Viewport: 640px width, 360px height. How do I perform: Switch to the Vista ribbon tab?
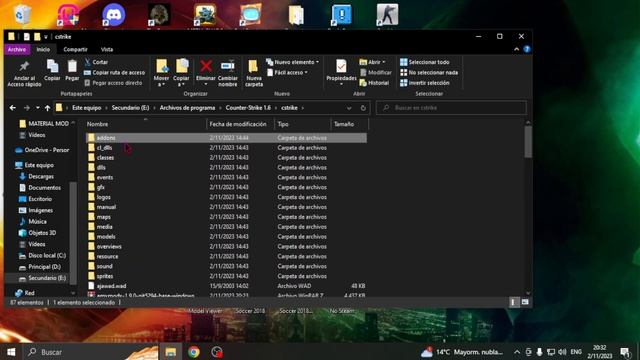point(107,49)
